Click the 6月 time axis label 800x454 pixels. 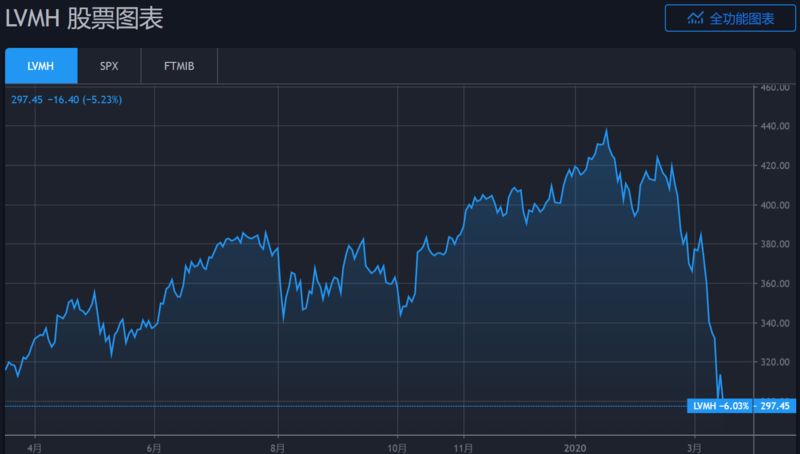(154, 448)
